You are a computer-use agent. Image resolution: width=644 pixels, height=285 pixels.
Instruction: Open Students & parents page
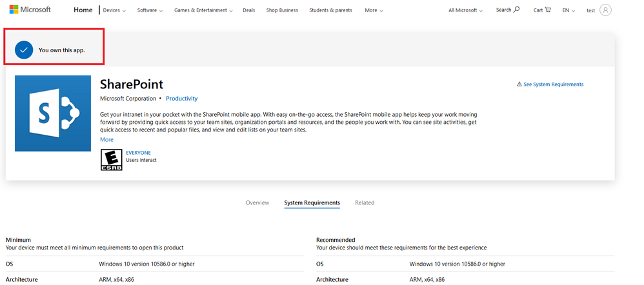[x=330, y=10]
